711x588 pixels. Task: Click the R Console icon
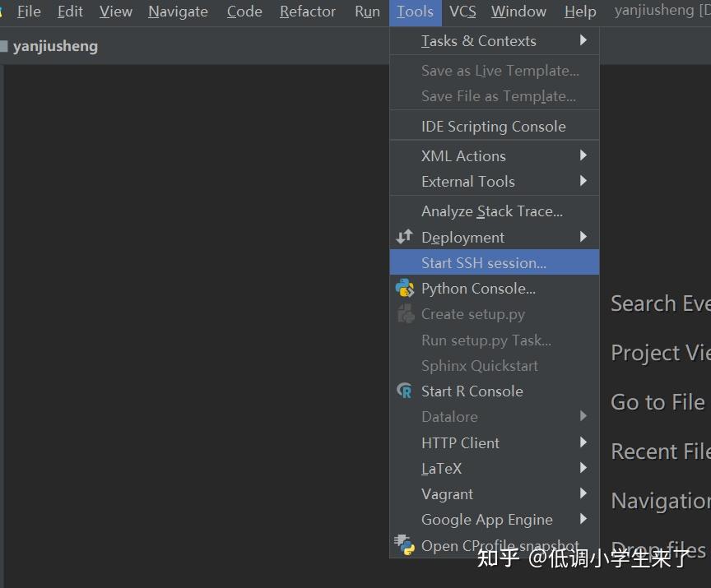(405, 391)
